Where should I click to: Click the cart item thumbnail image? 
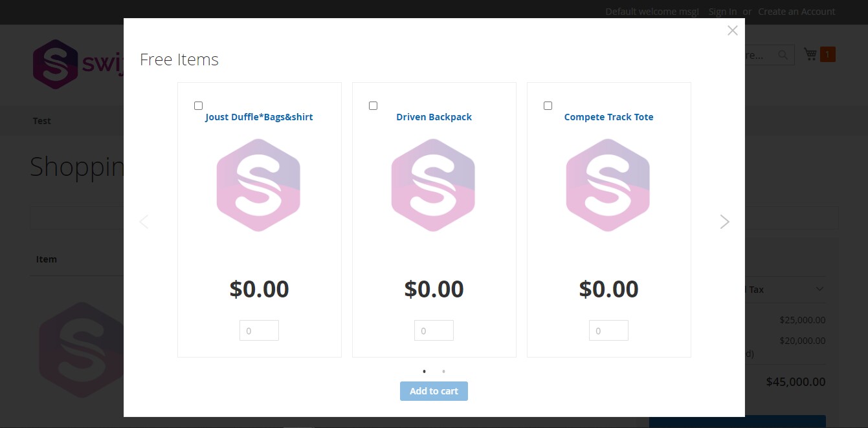click(x=81, y=349)
